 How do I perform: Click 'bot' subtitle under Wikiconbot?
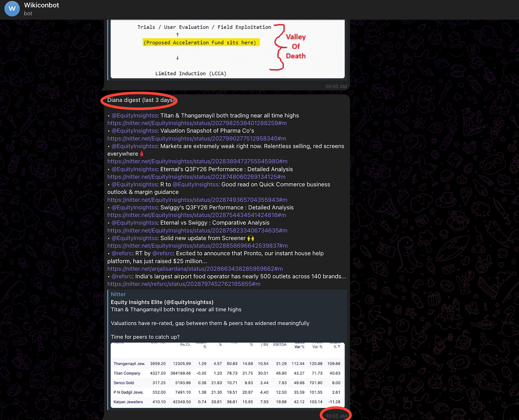click(x=28, y=13)
